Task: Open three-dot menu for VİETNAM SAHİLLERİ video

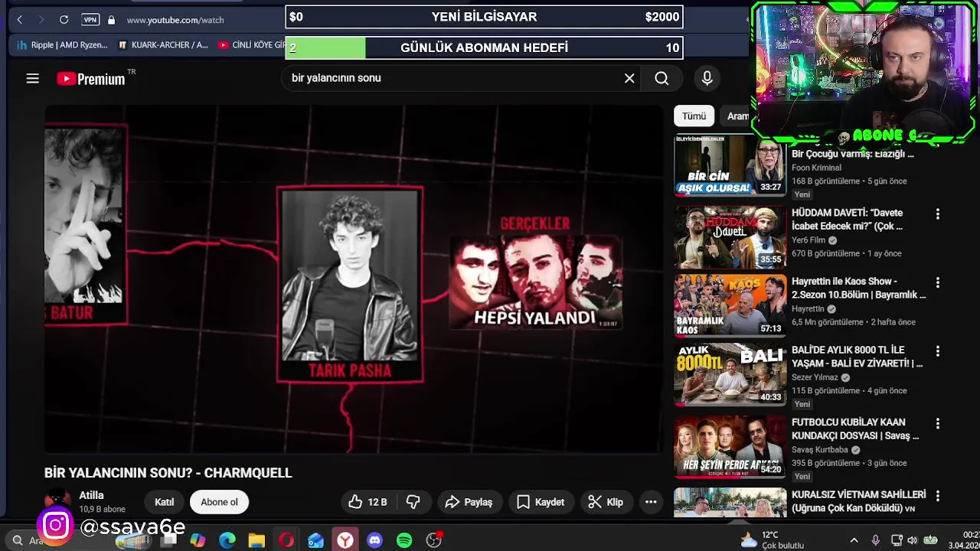Action: tap(938, 496)
